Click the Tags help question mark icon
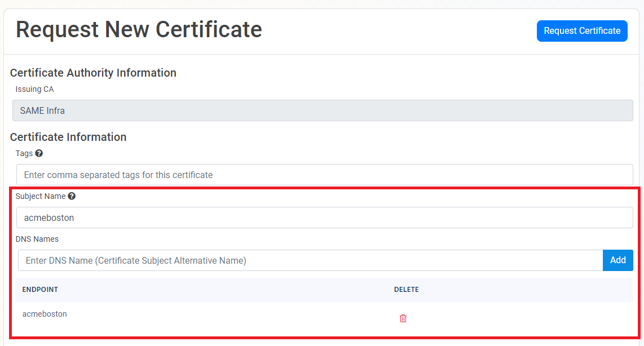 (x=38, y=153)
